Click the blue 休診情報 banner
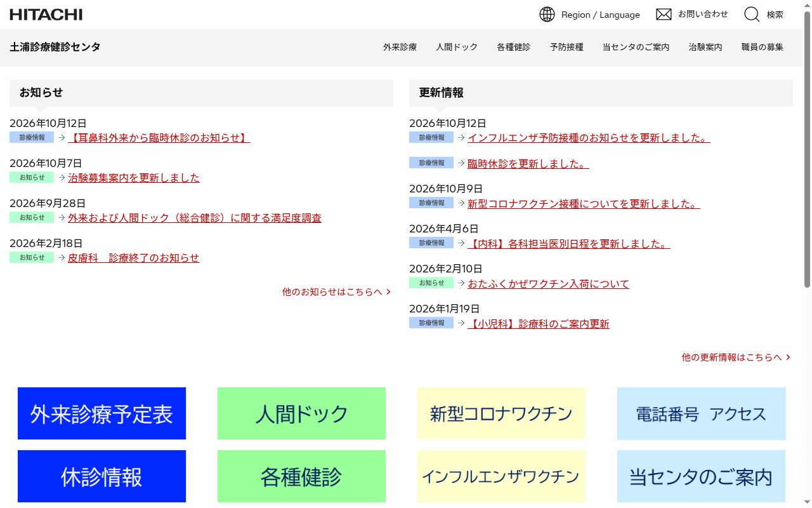The width and height of the screenshot is (812, 508). click(101, 476)
